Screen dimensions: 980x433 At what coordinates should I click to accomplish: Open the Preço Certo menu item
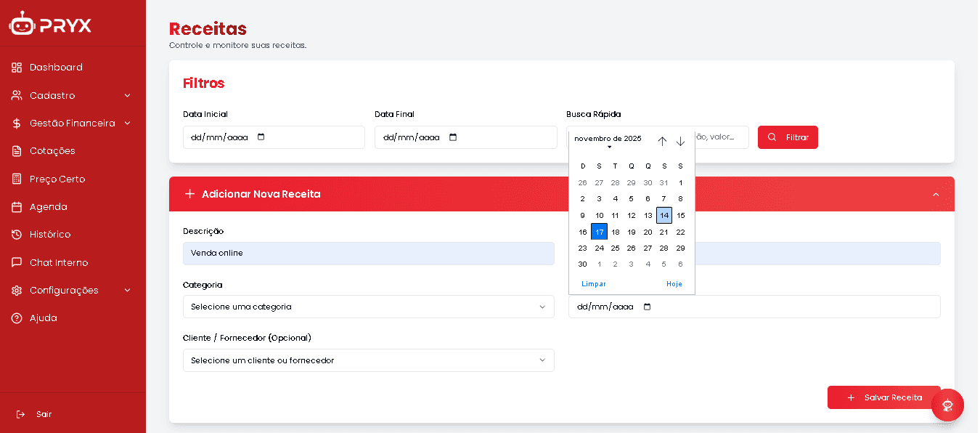[x=57, y=179]
